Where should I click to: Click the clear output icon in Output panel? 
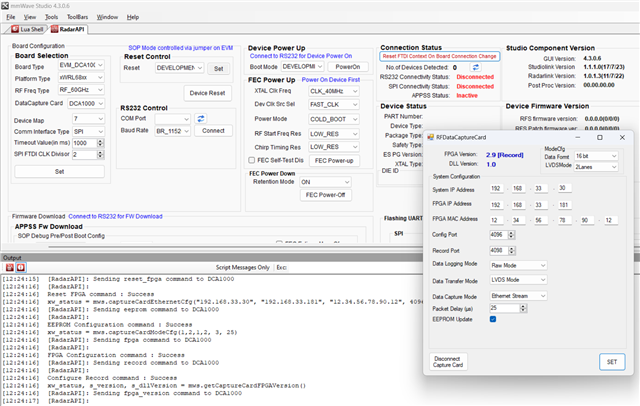9,268
